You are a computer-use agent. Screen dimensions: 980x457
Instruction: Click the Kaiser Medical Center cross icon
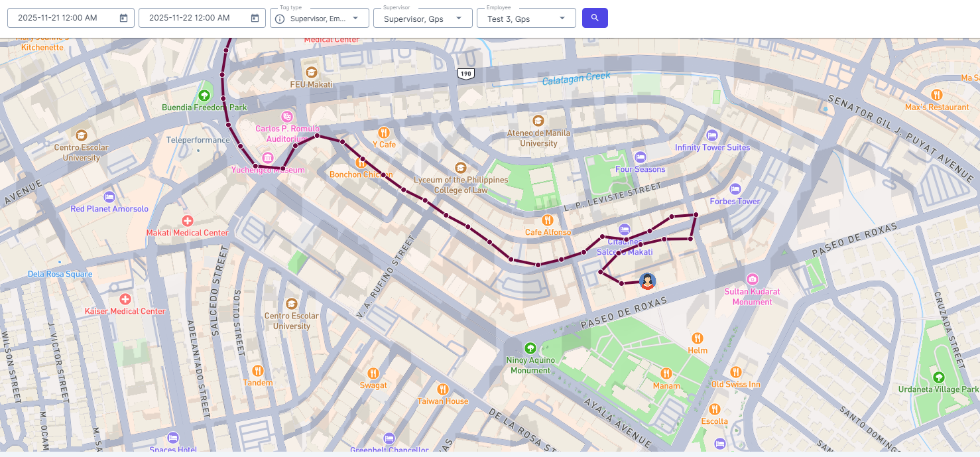coord(125,299)
